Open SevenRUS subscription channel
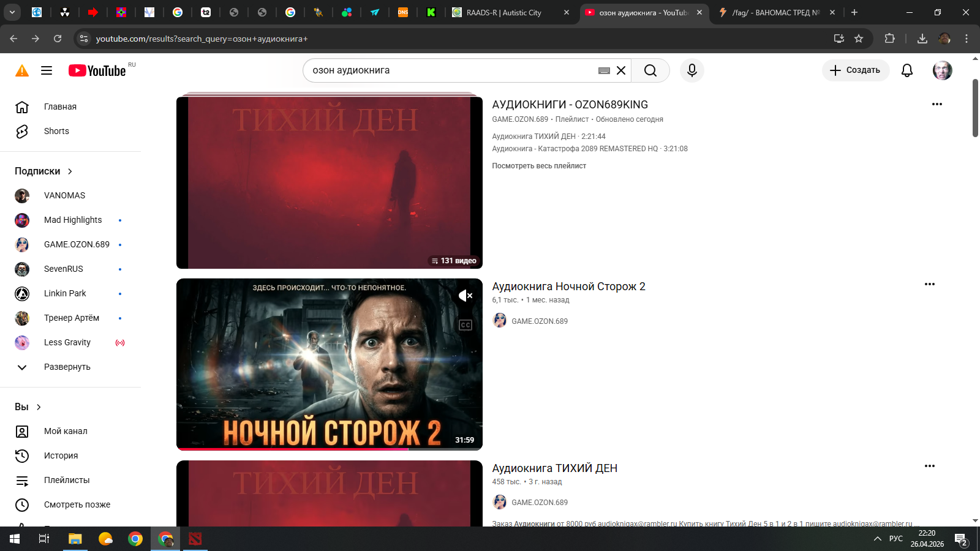The height and width of the screenshot is (551, 980). [63, 269]
